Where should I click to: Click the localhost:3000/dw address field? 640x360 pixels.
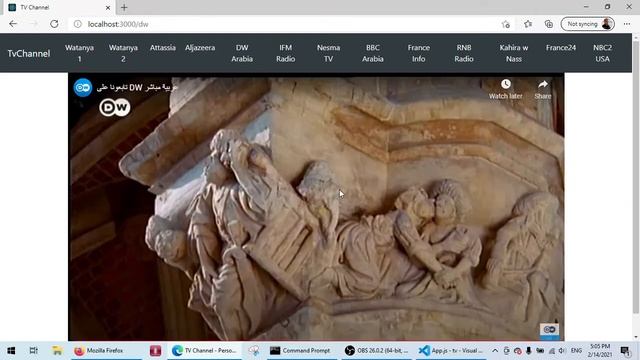118,24
